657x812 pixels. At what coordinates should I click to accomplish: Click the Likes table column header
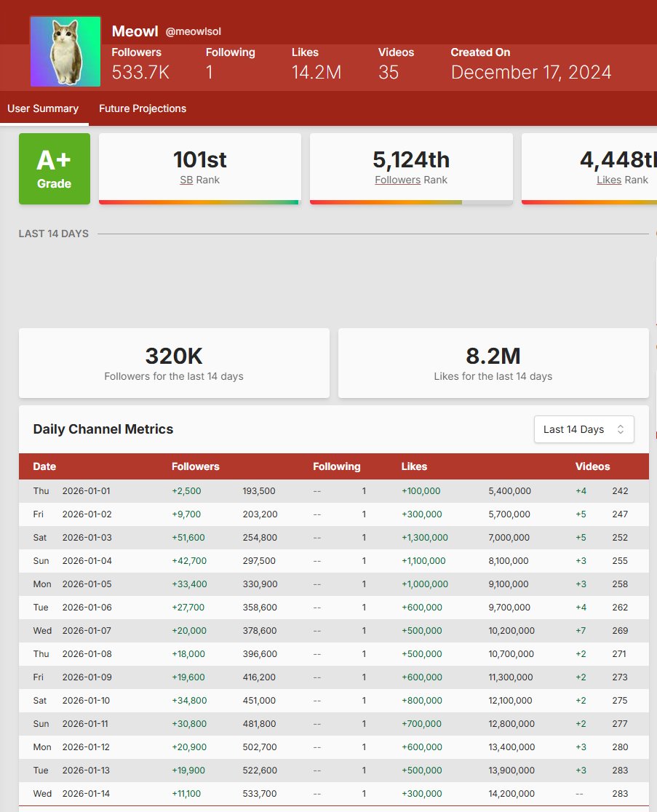click(x=414, y=466)
